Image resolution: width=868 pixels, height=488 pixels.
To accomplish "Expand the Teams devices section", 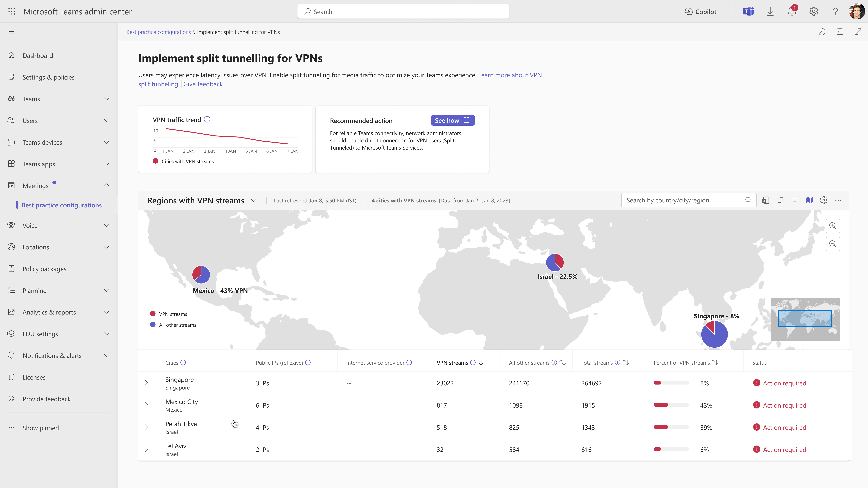I will click(x=107, y=142).
